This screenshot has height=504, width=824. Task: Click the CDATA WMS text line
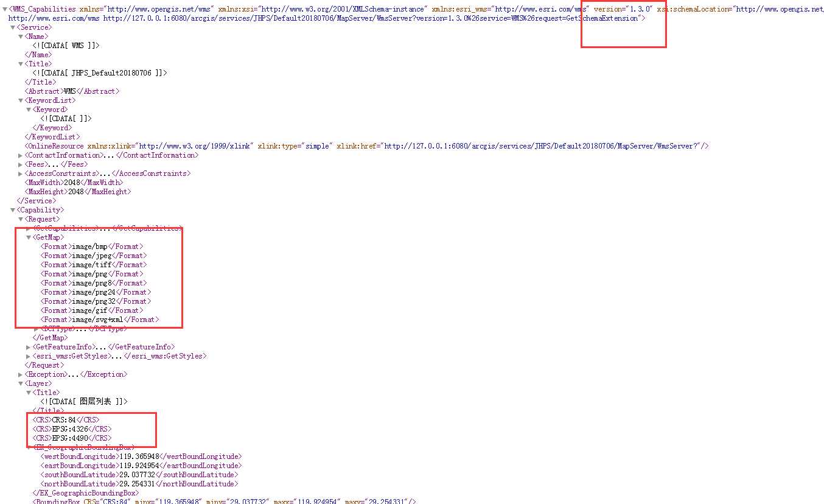tap(66, 46)
